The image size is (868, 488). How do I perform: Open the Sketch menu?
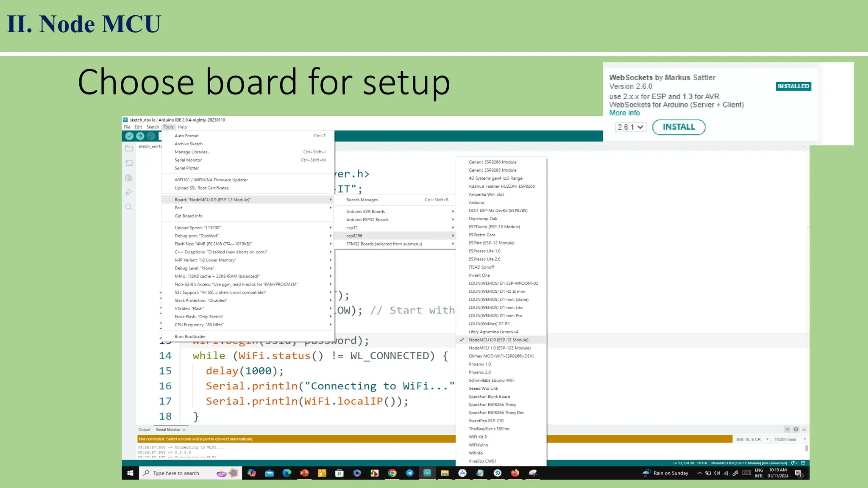click(153, 127)
